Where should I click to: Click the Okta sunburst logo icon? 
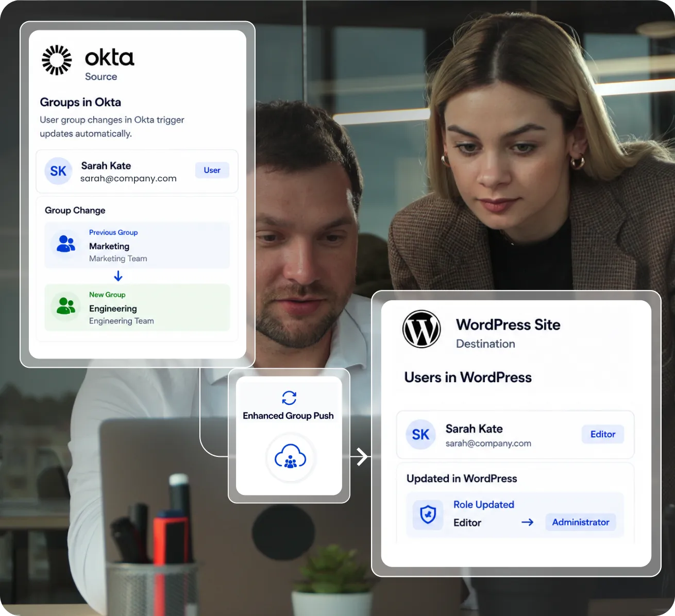[x=57, y=60]
